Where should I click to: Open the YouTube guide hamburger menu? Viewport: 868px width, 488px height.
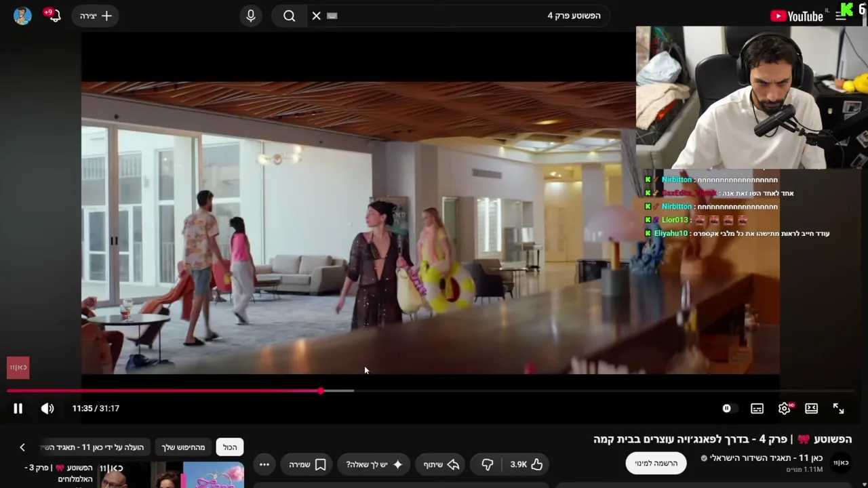click(841, 16)
